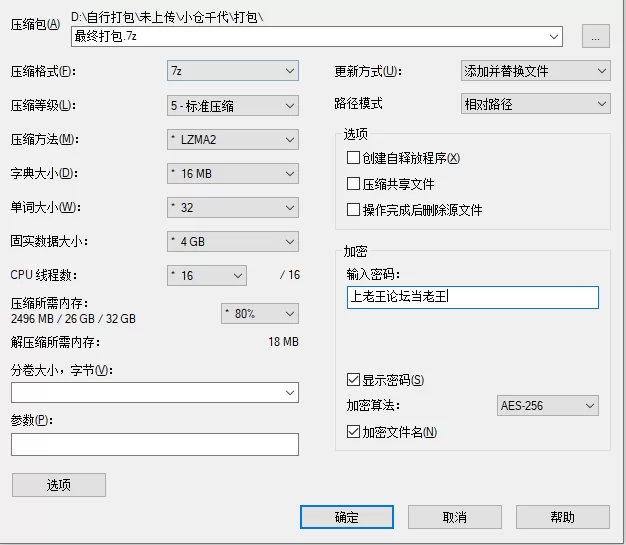Viewport: 626px width, 545px height.
Task: Uncheck 显示密码 checkbox
Action: (353, 379)
